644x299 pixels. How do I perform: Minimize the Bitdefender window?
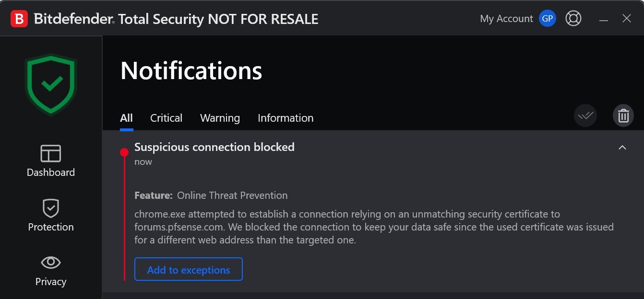[604, 19]
